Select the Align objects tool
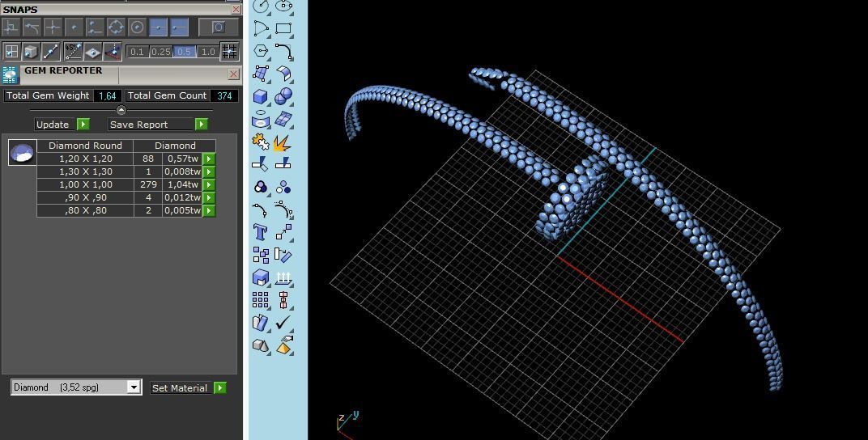Screen dimensions: 868x440 [283, 300]
